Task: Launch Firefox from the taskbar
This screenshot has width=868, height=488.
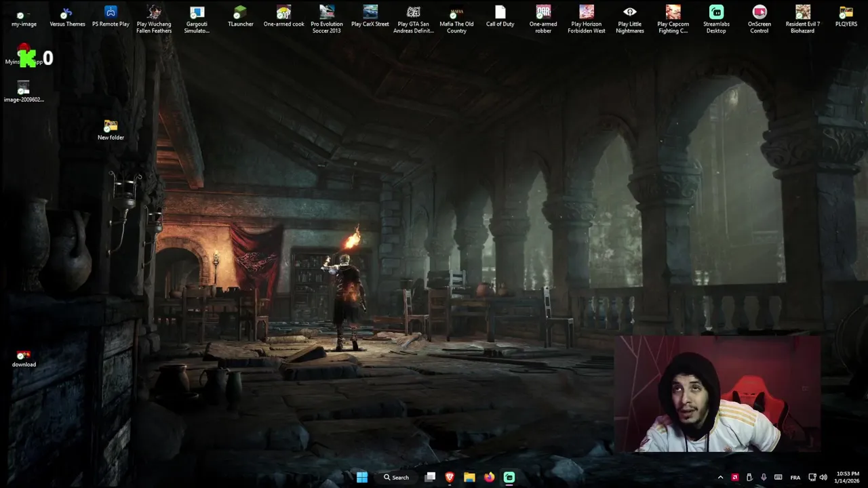Action: pyautogui.click(x=489, y=477)
